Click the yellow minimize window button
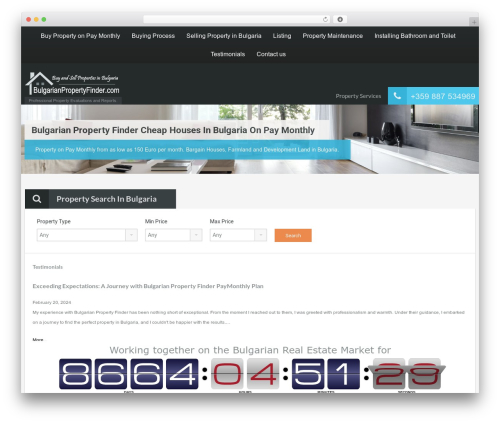This screenshot has width=500, height=423. pos(36,19)
